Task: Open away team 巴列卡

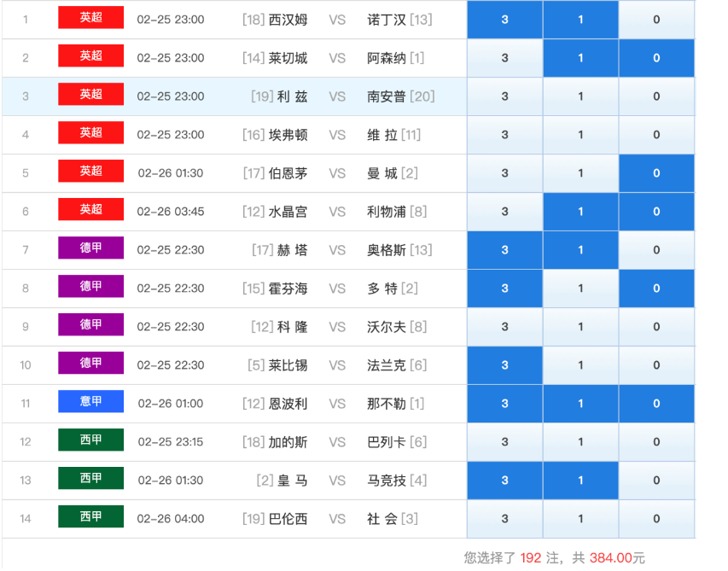Action: point(387,442)
